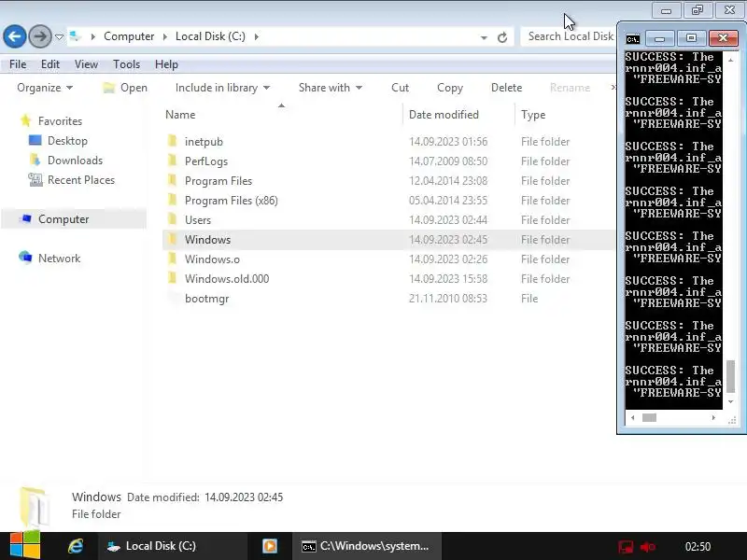
Task: Click Cut in the toolbar
Action: click(400, 88)
